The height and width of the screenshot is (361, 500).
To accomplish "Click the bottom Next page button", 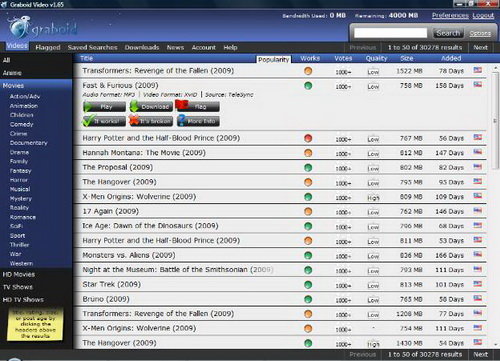I will point(480,354).
